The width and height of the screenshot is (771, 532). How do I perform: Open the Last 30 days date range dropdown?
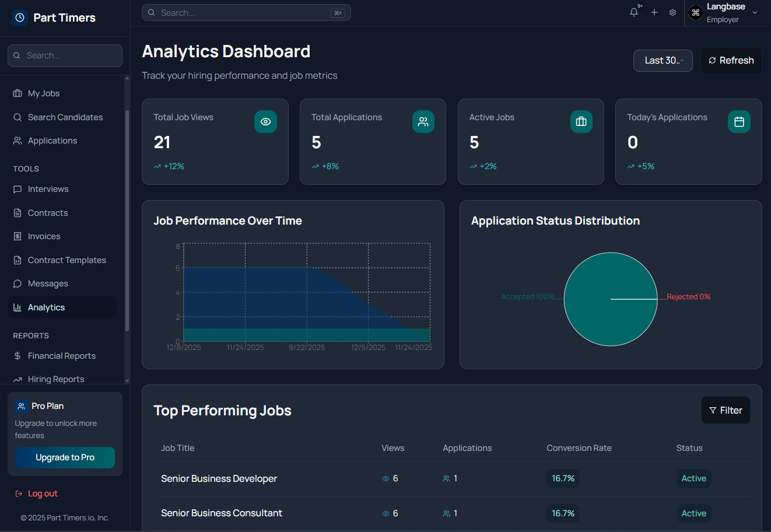click(663, 60)
